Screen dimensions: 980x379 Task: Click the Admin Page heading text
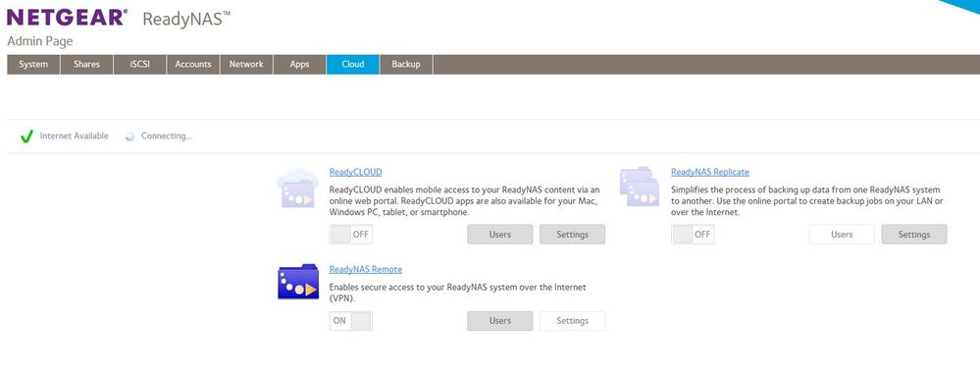point(40,41)
